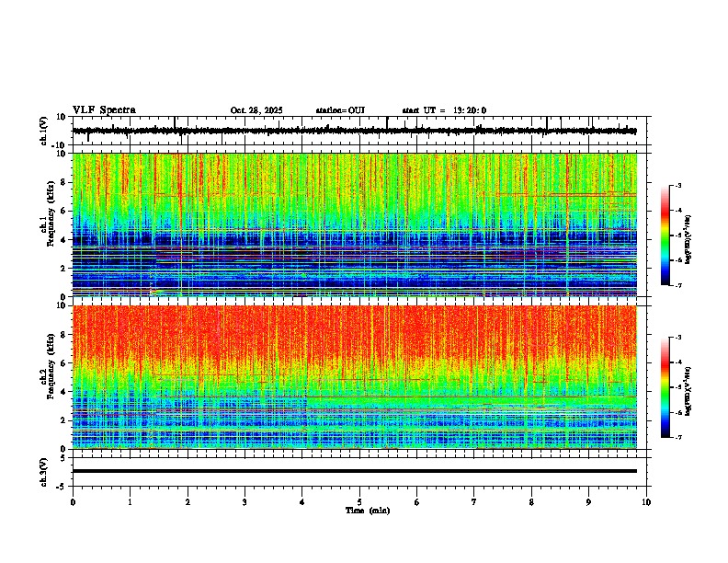Click the ch.2 "Frequency (kHz)" axis label

pyautogui.click(x=51, y=366)
